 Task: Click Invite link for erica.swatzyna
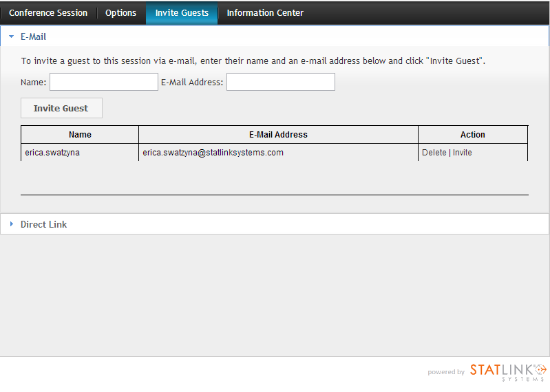click(x=462, y=153)
